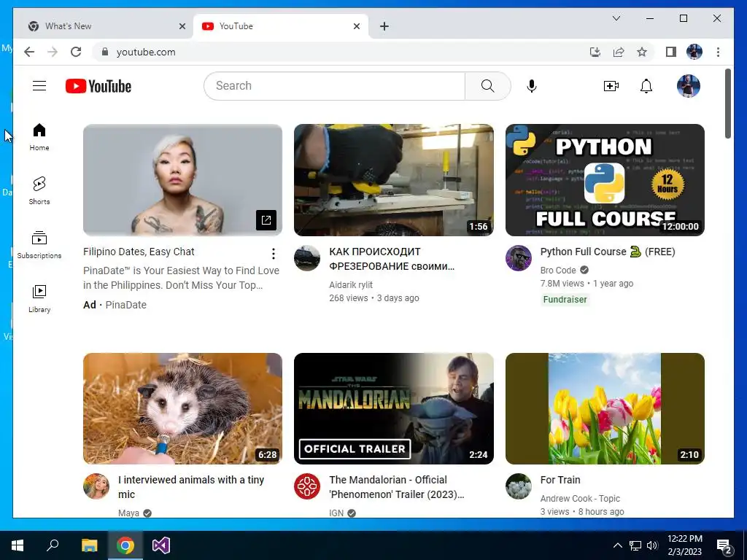Image resolution: width=747 pixels, height=560 pixels.
Task: Open the three-dot menu on PinaDate ad
Action: click(x=274, y=254)
